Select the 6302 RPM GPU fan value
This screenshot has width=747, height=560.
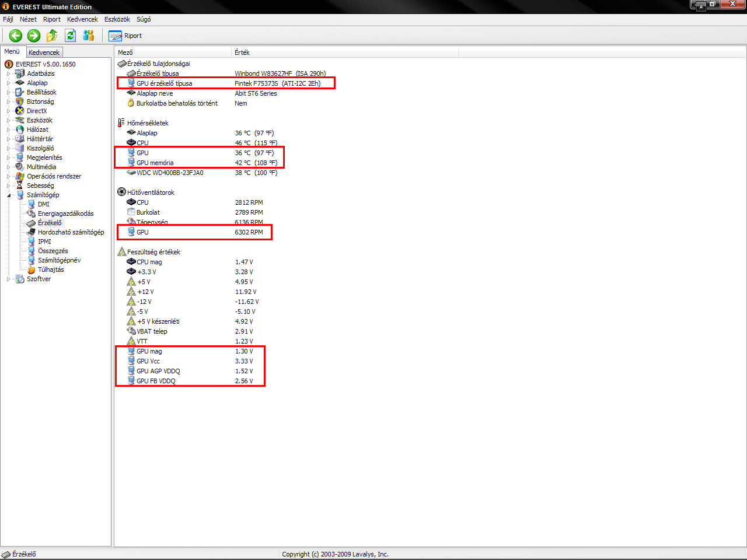[249, 232]
